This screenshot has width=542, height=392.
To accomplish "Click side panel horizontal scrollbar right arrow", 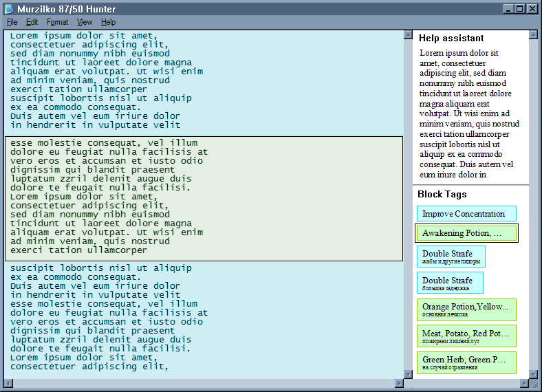I will click(x=525, y=383).
